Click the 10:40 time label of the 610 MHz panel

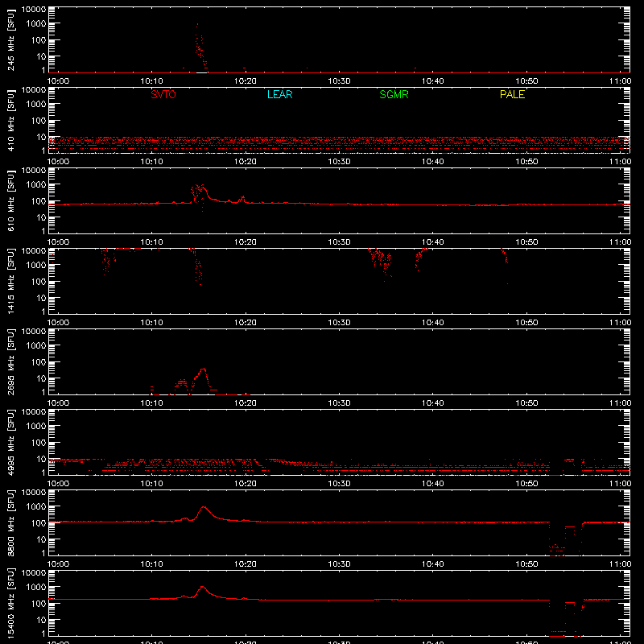coord(432,242)
